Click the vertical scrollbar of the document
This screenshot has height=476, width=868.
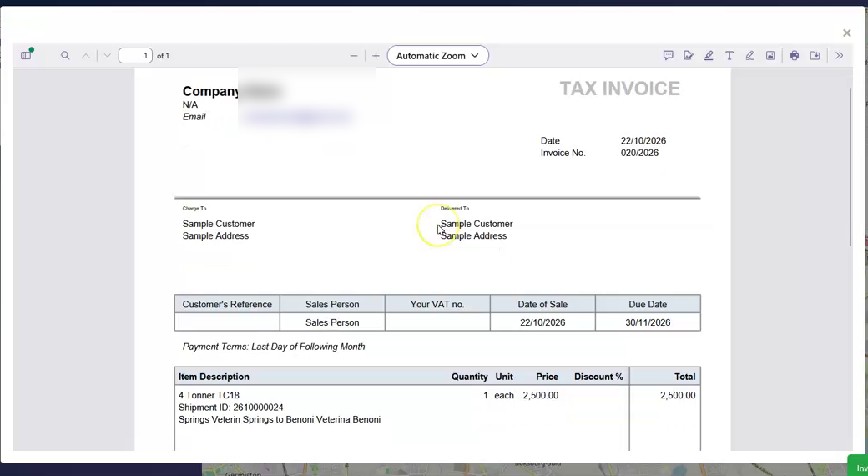[x=850, y=166]
